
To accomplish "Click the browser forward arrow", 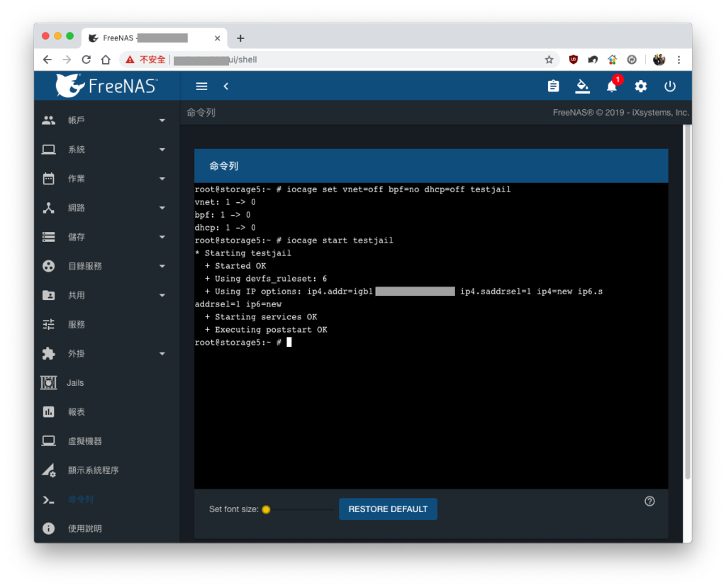I will (67, 60).
